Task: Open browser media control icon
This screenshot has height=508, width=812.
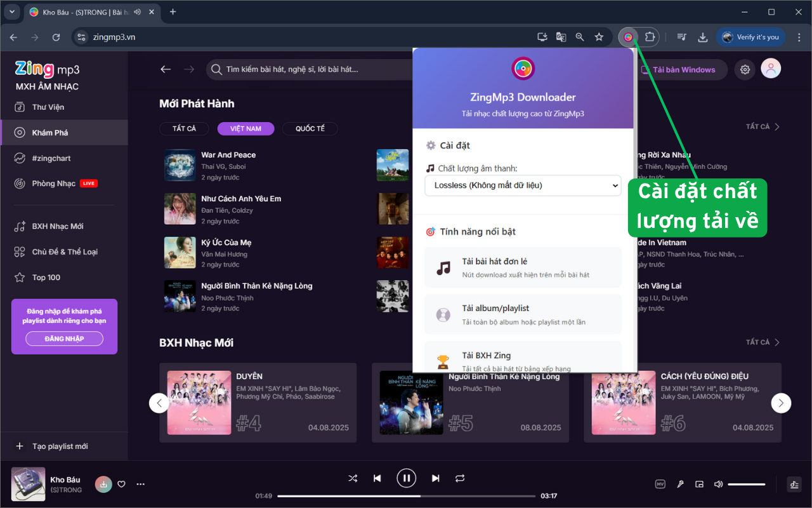Action: tap(681, 37)
